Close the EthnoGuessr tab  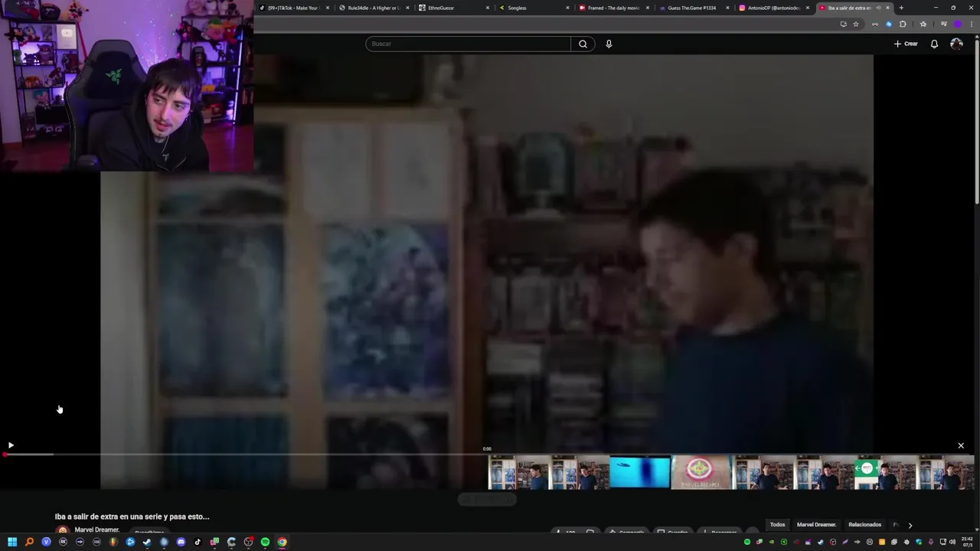click(x=488, y=8)
